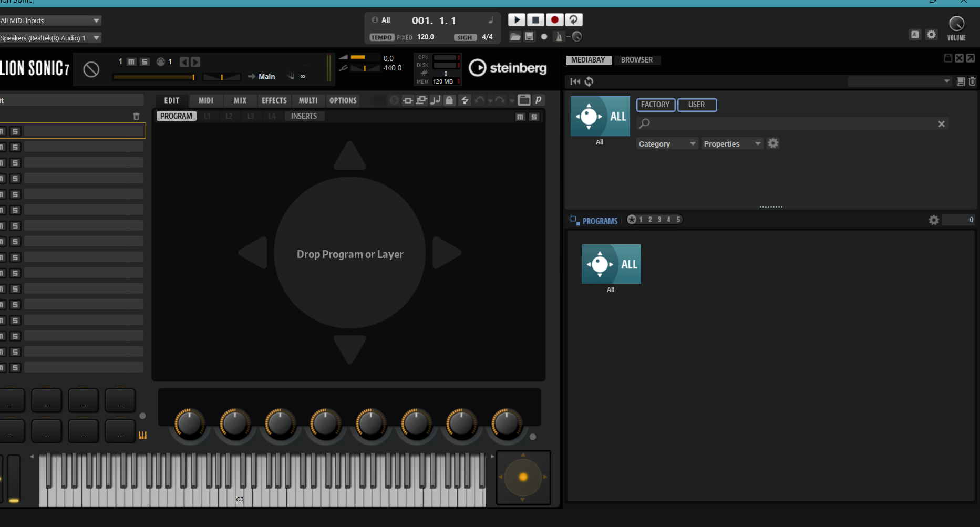Reset MediaBay filters with rewind icon
This screenshot has height=527, width=980.
coord(575,81)
